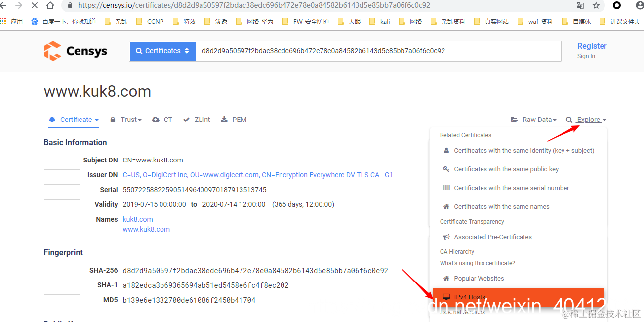Screen dimensions: 644x322
Task: Select Popular Websites menu entry
Action: [518, 279]
